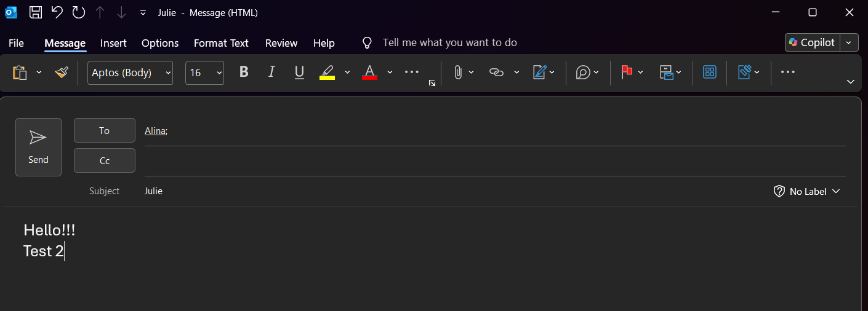Apply red font color

coord(369,73)
